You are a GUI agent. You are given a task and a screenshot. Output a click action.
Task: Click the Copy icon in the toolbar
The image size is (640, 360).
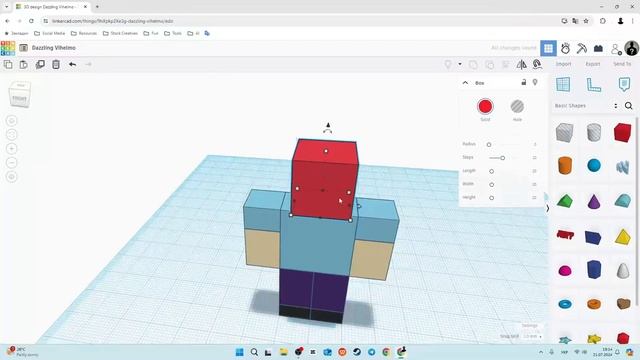8,64
